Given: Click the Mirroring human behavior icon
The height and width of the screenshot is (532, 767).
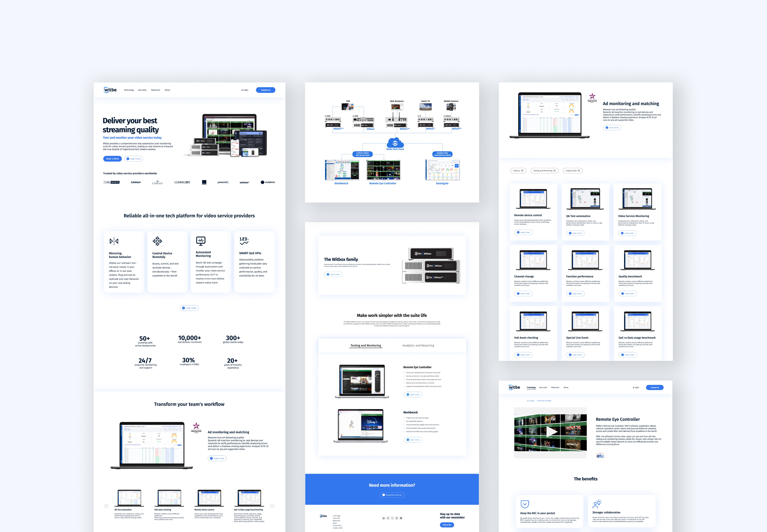Looking at the screenshot, I should pyautogui.click(x=114, y=241).
